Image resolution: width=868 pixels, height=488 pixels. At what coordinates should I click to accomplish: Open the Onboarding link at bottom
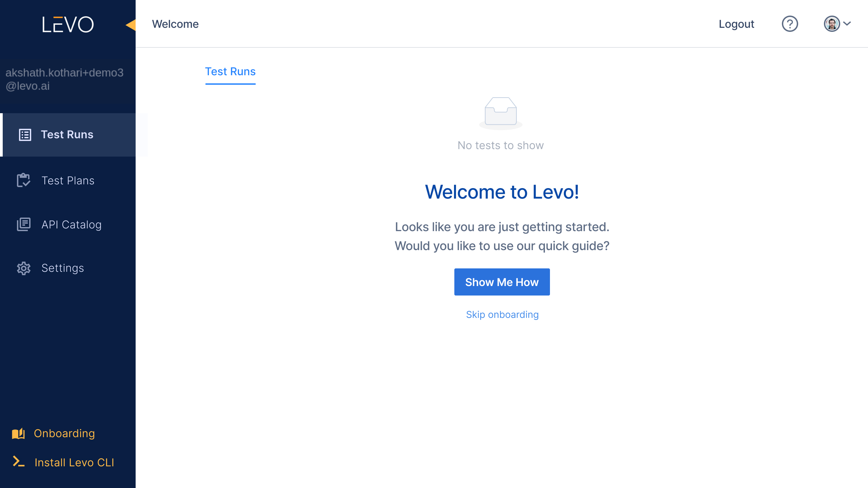point(64,433)
